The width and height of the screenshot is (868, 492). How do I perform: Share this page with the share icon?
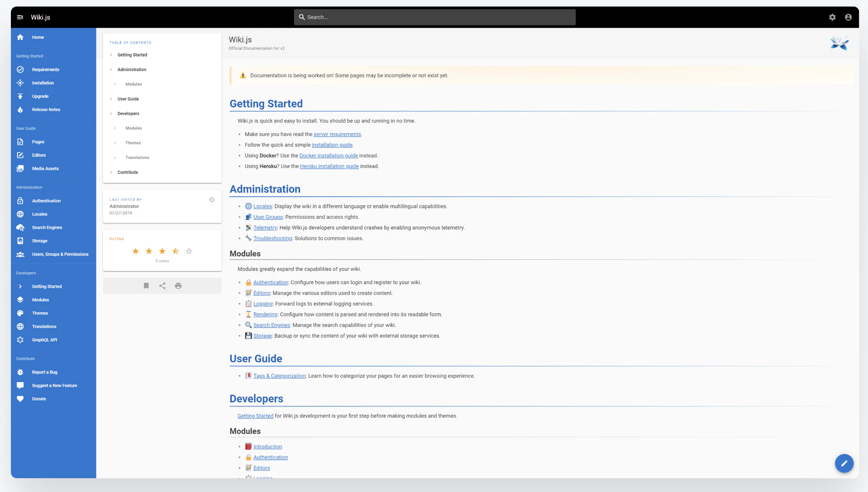pyautogui.click(x=162, y=286)
